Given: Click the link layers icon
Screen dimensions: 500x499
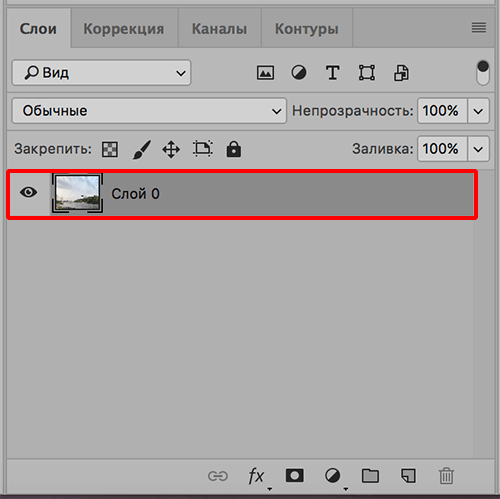Looking at the screenshot, I should [218, 476].
